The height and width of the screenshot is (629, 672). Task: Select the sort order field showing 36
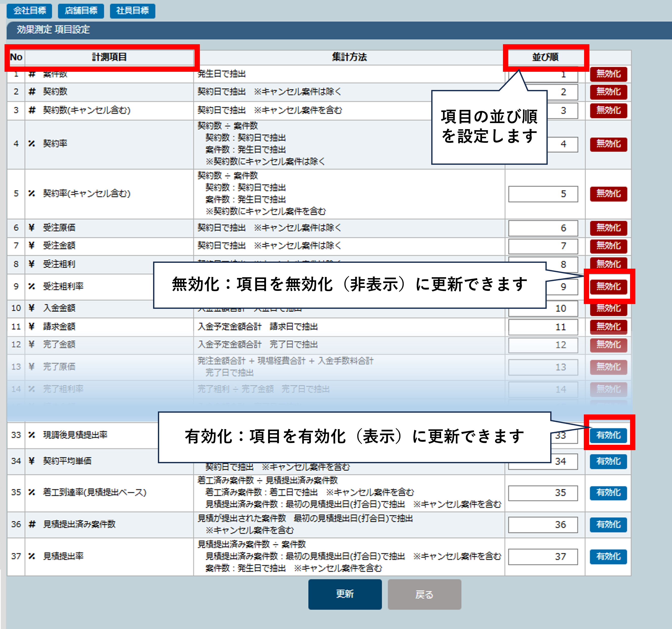click(543, 525)
